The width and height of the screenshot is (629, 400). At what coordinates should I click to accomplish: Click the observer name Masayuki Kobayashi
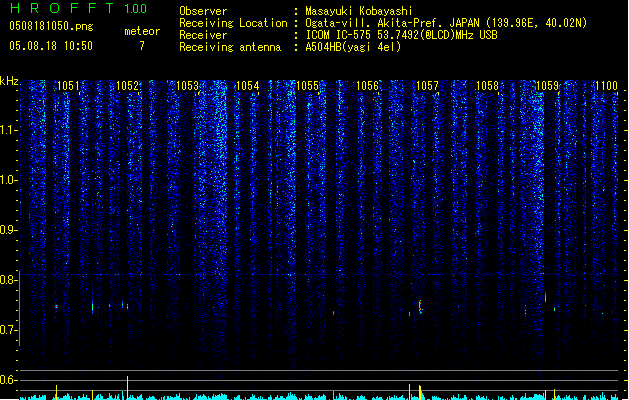(359, 11)
